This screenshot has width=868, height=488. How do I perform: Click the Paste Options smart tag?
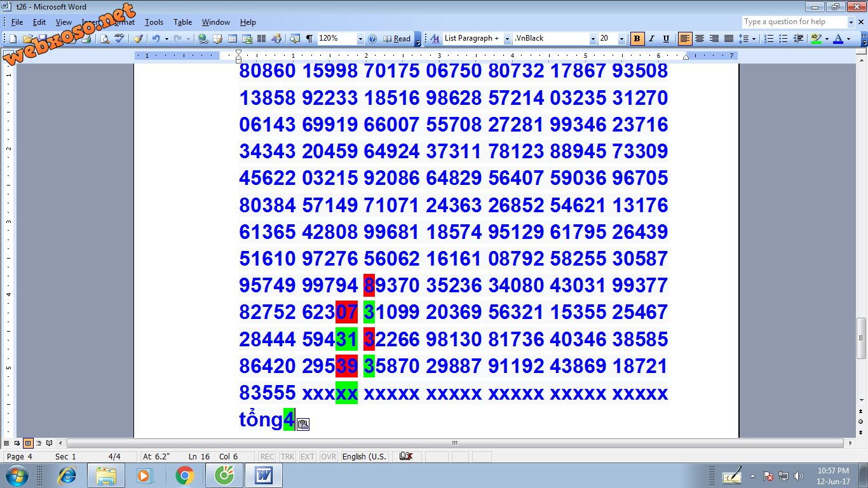pos(303,424)
